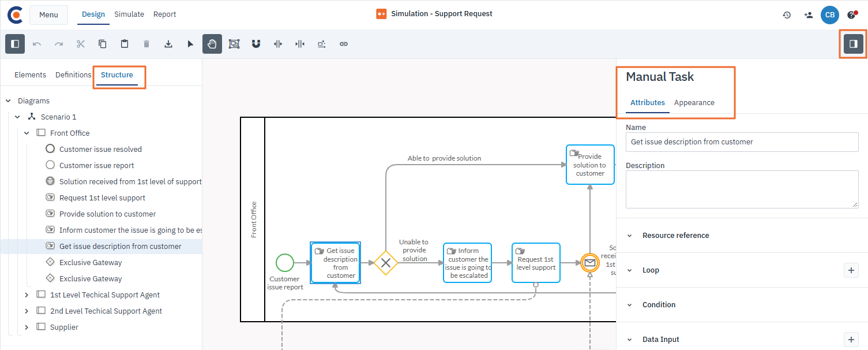The width and height of the screenshot is (868, 350).
Task: Expand the Data Input section
Action: [630, 340]
